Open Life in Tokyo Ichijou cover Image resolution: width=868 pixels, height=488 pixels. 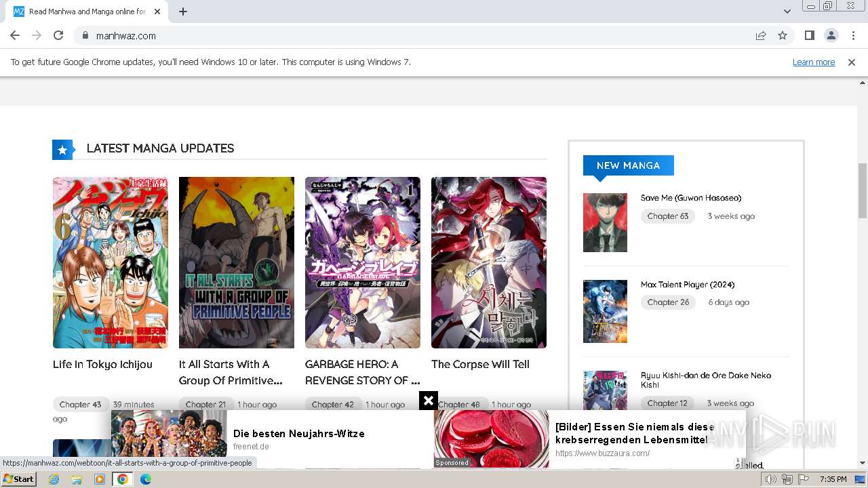point(111,262)
